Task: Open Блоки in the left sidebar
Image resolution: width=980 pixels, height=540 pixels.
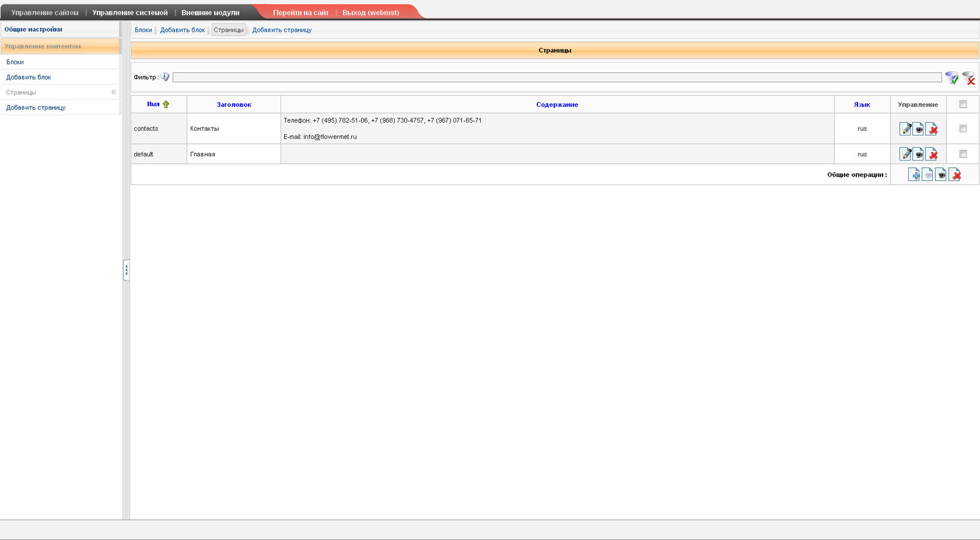Action: (60, 62)
